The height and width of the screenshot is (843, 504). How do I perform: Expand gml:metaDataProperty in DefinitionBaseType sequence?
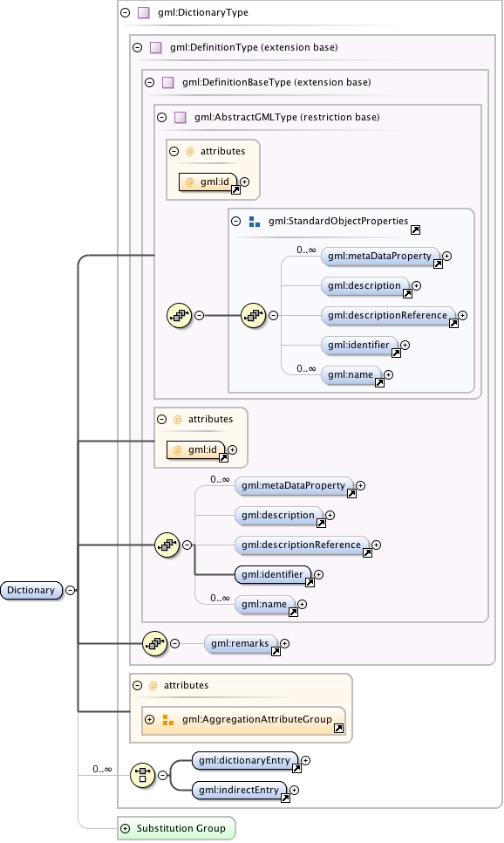coord(360,486)
